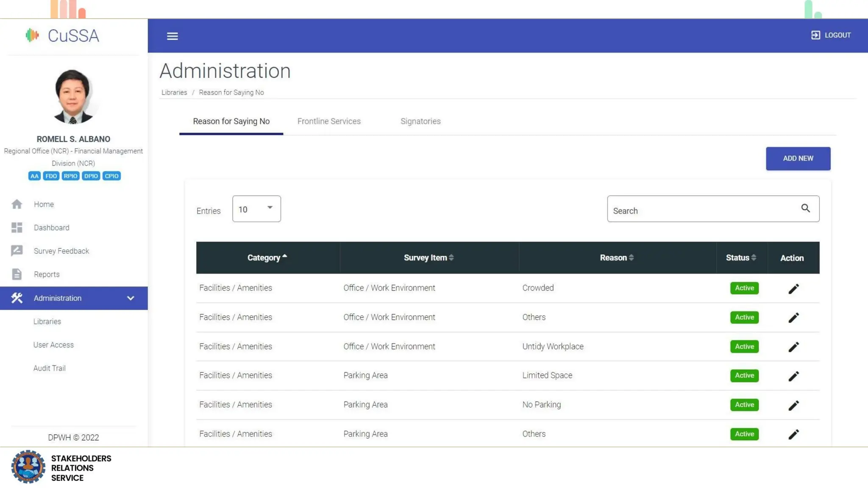Click the search magnifier icon
Screen dimensions: 868x488
(805, 208)
